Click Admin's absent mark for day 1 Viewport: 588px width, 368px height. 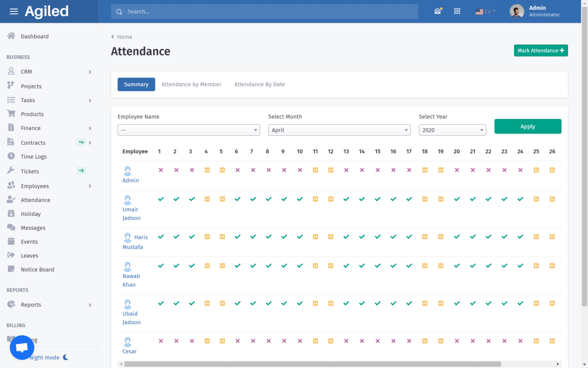(x=161, y=170)
